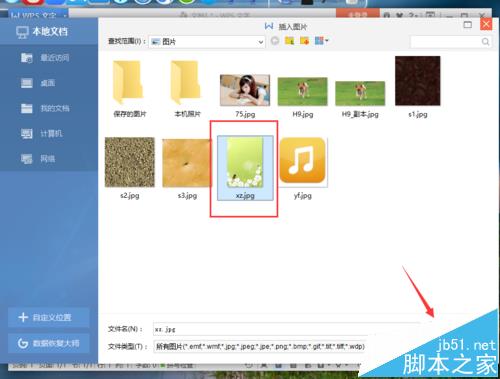Click the back navigation icon
Viewport: 500px width, 379px height.
[x=275, y=41]
